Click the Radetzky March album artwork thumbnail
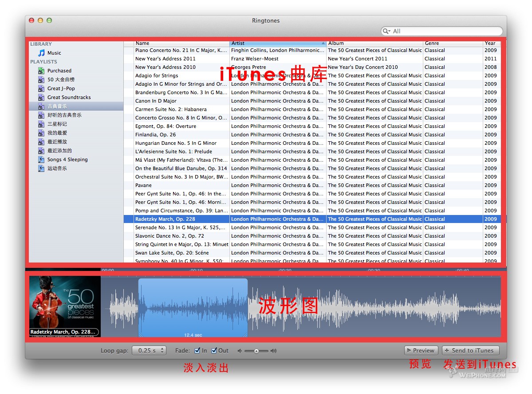532x394 pixels. click(64, 306)
